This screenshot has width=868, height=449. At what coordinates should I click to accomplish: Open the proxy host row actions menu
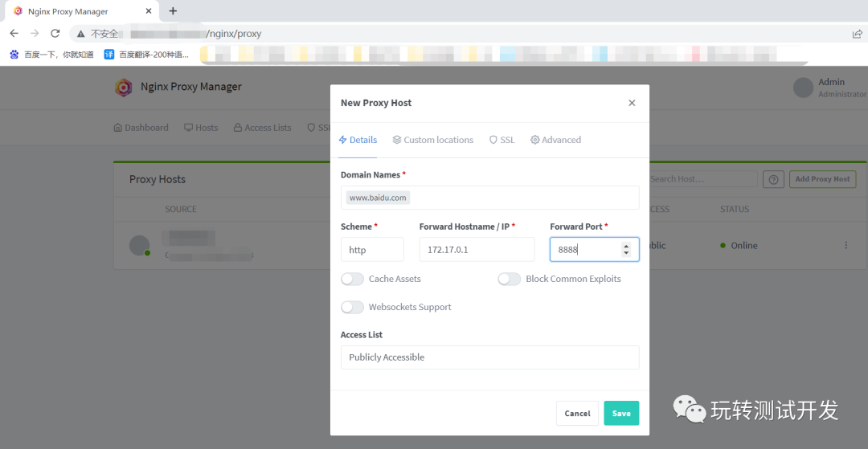coord(845,245)
